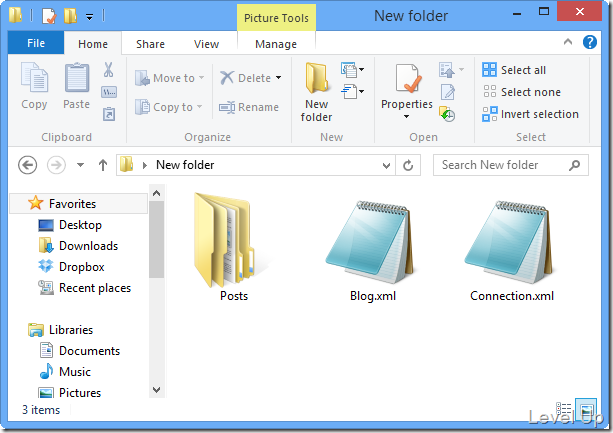Image resolution: width=613 pixels, height=433 pixels.
Task: Switch to the View ribbon tab
Action: click(x=206, y=44)
